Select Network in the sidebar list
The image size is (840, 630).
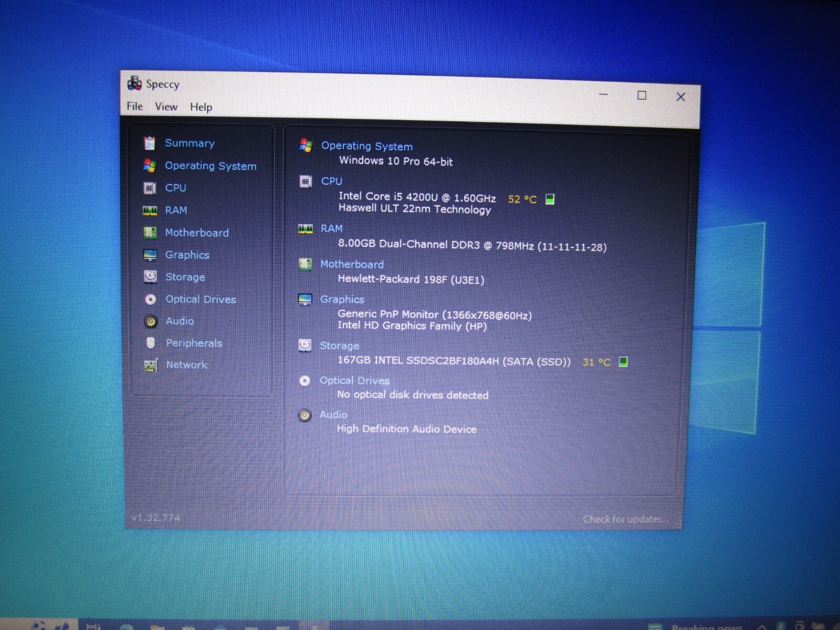point(186,364)
